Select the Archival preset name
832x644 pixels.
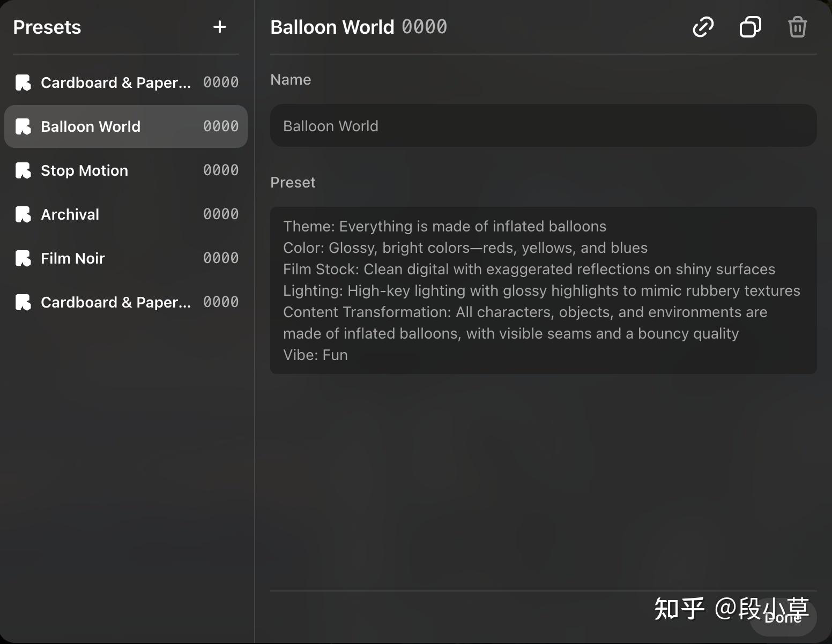click(x=70, y=214)
